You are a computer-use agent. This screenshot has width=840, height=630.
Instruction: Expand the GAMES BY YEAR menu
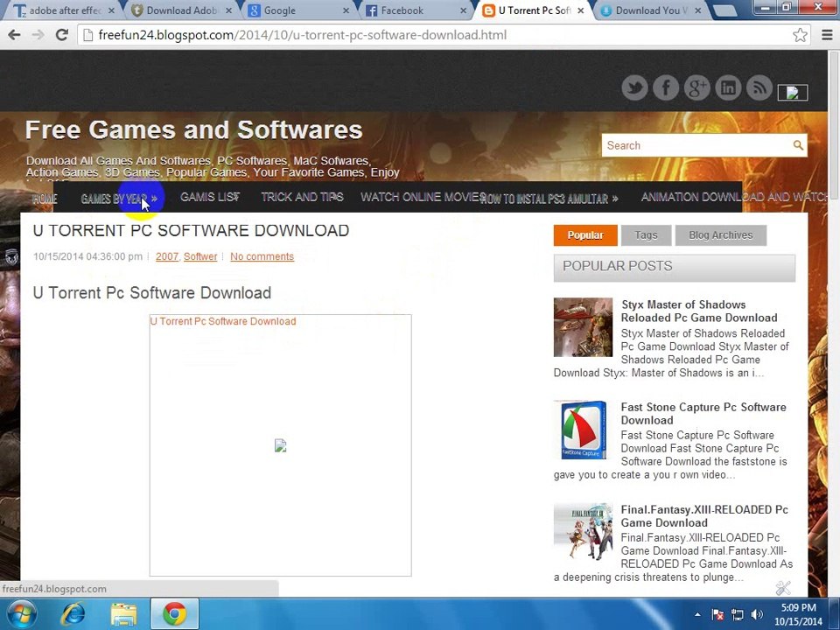coord(119,199)
